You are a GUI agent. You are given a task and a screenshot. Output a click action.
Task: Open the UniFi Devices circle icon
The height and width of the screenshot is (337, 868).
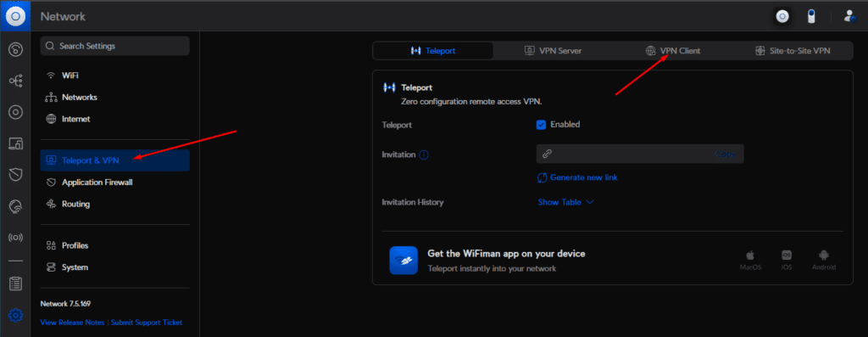[x=15, y=113]
